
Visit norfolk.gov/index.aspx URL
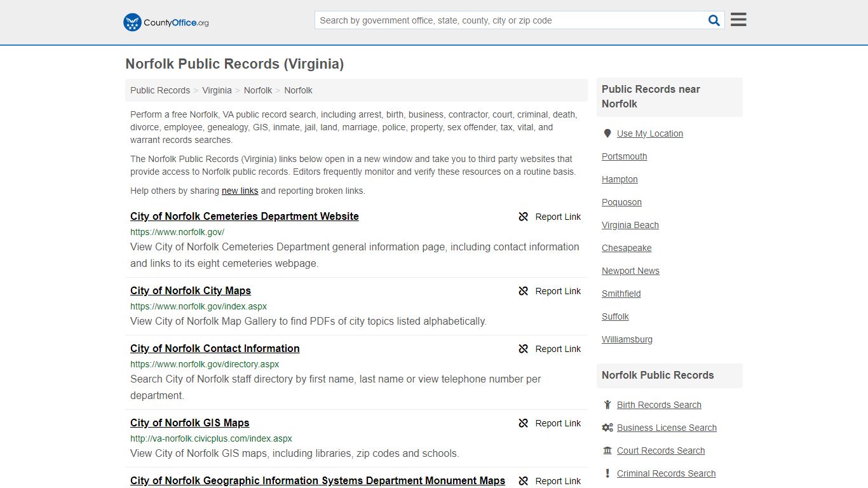[x=198, y=306]
